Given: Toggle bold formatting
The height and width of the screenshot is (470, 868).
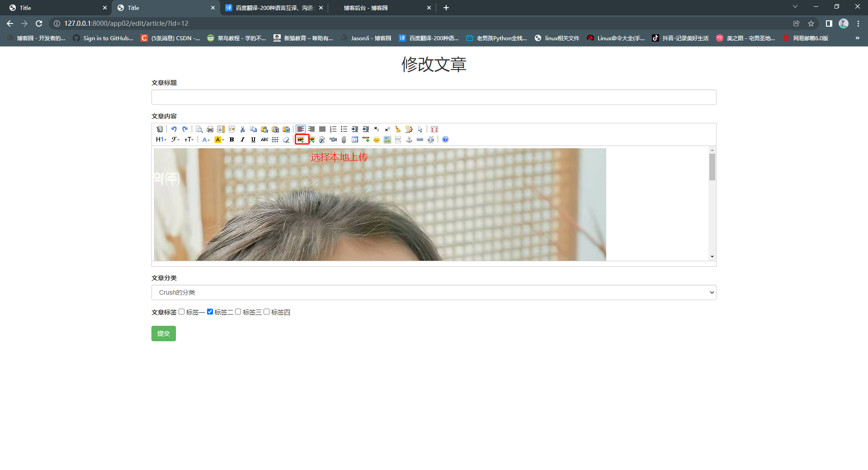Looking at the screenshot, I should (x=231, y=140).
